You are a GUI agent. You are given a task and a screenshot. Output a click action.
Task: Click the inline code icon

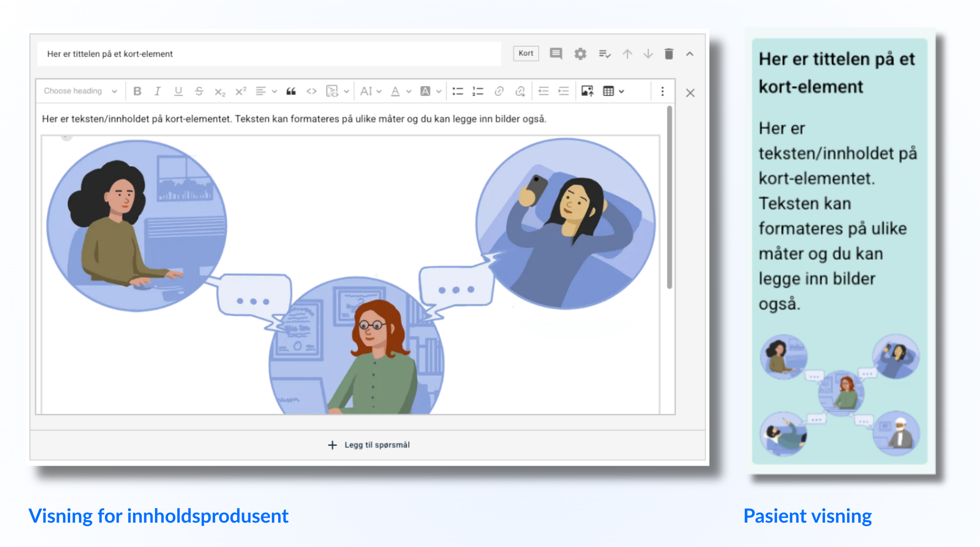(311, 91)
